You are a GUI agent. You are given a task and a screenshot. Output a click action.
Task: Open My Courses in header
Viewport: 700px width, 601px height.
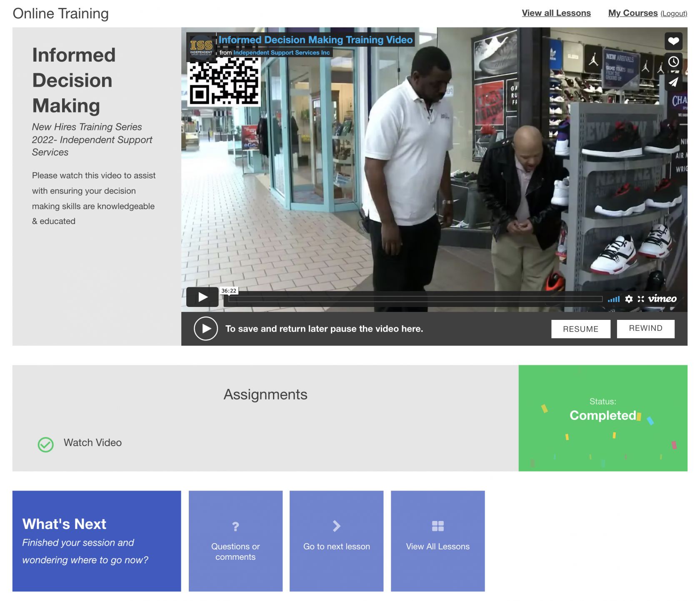click(x=632, y=13)
